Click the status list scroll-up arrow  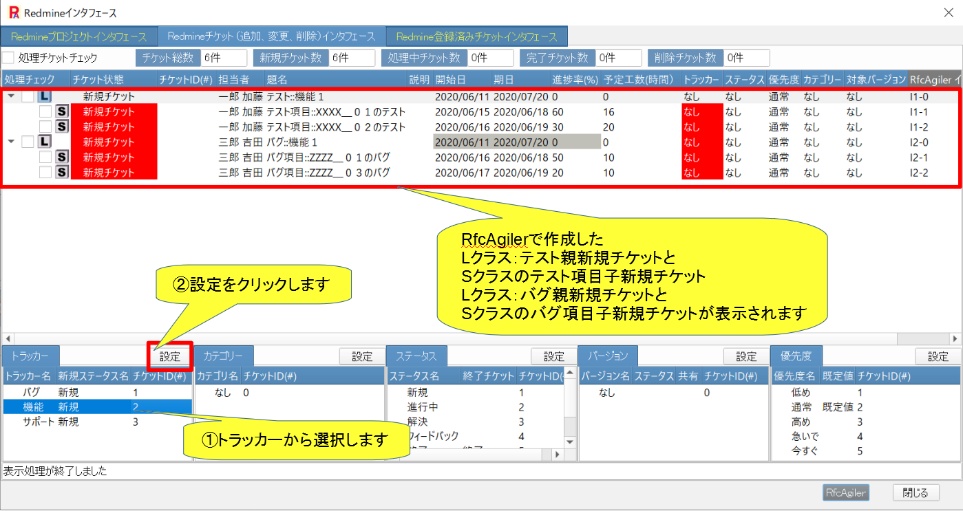click(570, 372)
